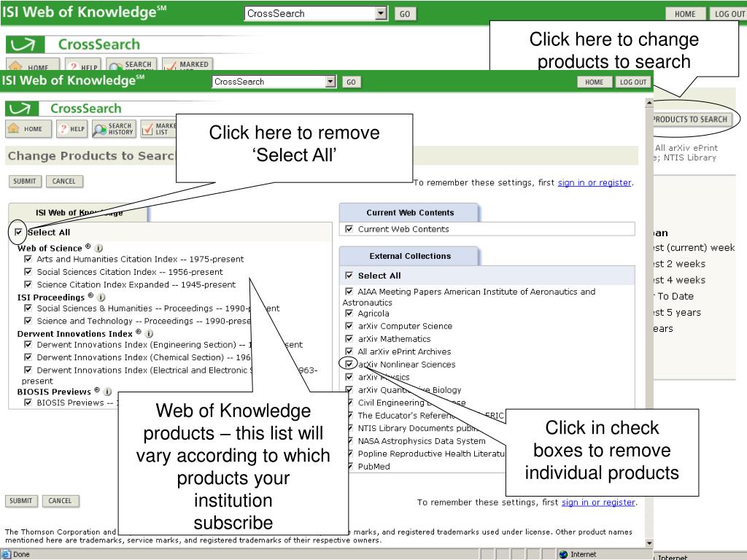
Task: Click top SUBMIT button
Action: (25, 181)
